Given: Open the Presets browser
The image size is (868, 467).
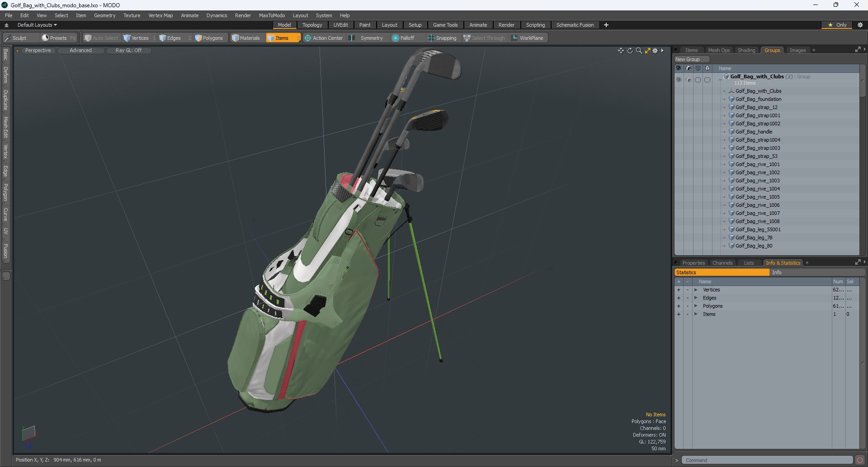Looking at the screenshot, I should pyautogui.click(x=58, y=38).
